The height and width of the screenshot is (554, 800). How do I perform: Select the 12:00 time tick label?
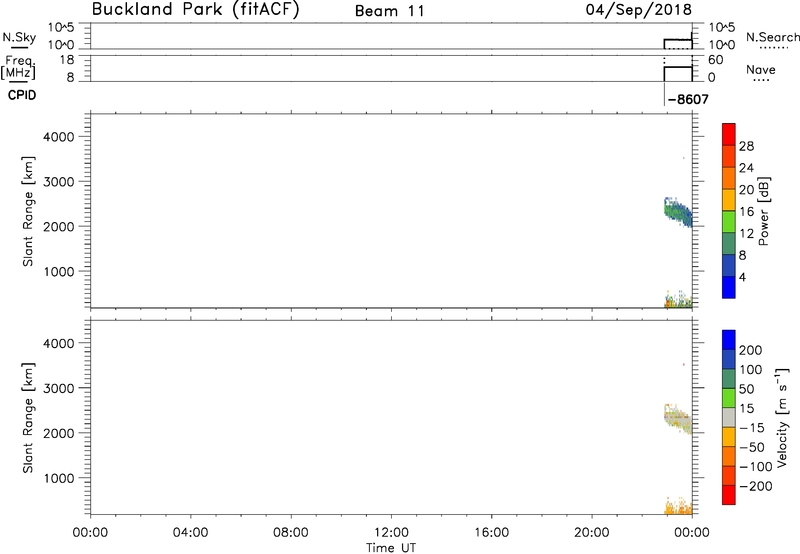pos(391,533)
